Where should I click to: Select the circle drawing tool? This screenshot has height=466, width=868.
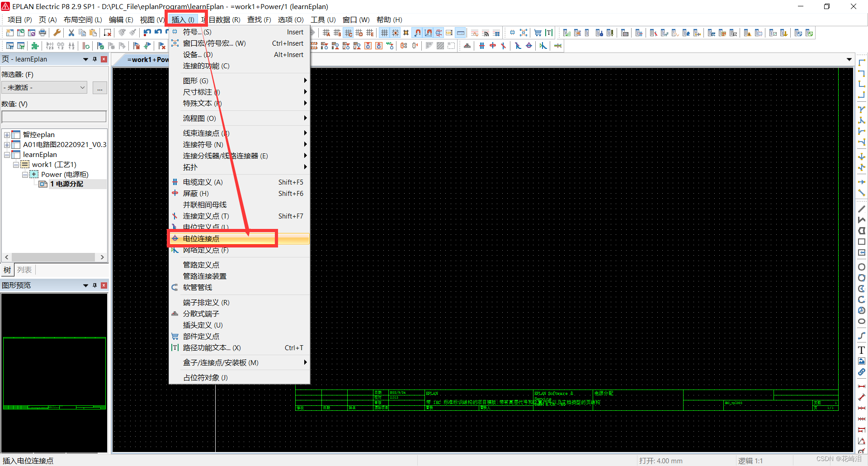[862, 267]
